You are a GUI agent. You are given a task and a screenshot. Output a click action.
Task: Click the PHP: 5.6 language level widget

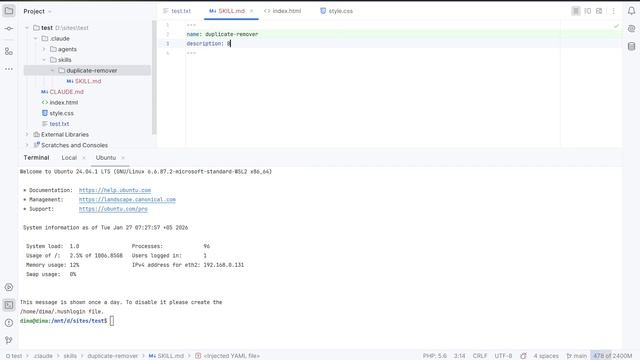point(435,356)
